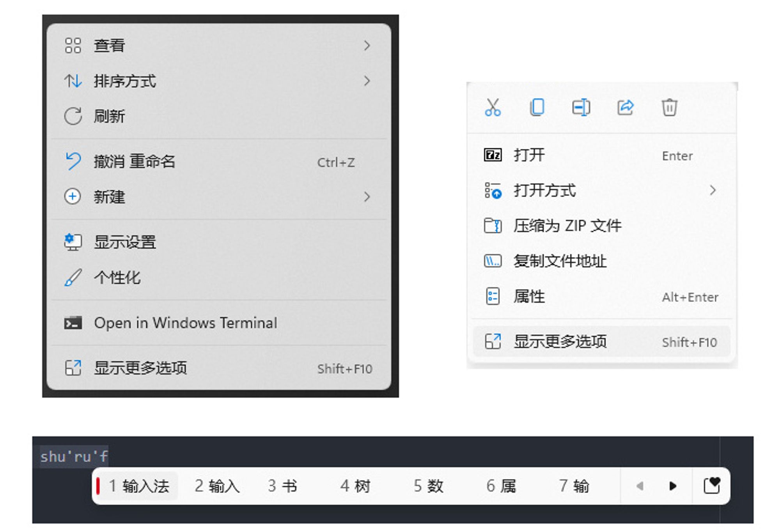
Task: Click the Copy icon in context menu
Action: [537, 107]
